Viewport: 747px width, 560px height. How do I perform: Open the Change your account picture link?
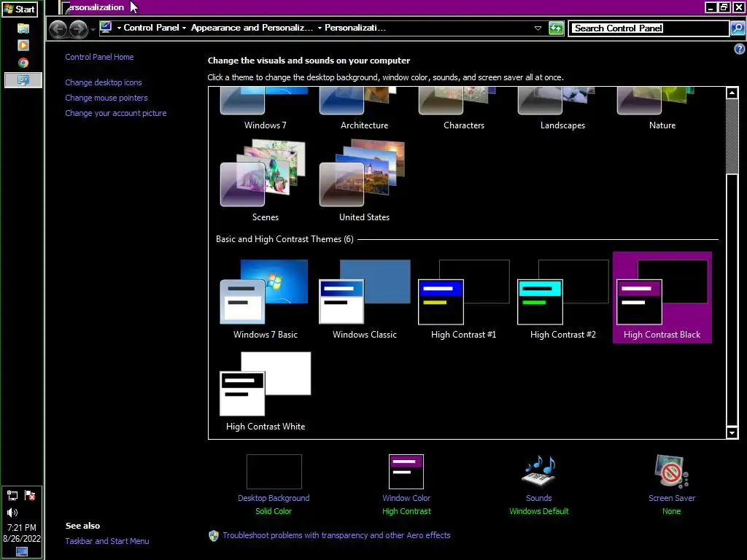(116, 113)
